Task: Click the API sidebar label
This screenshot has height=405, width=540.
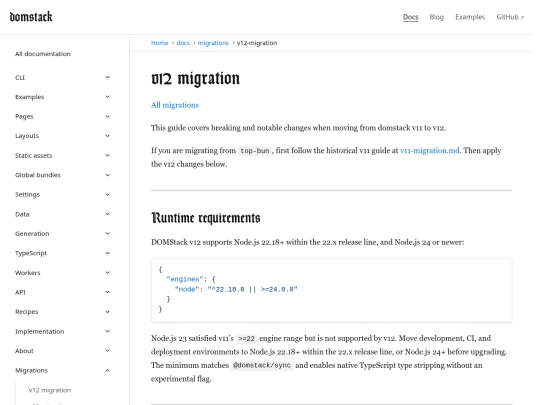Action: [x=20, y=292]
